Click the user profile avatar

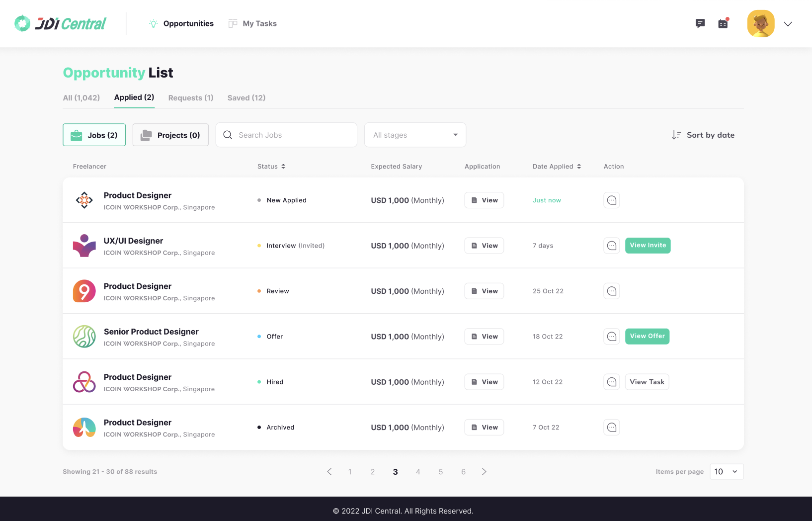click(x=760, y=23)
